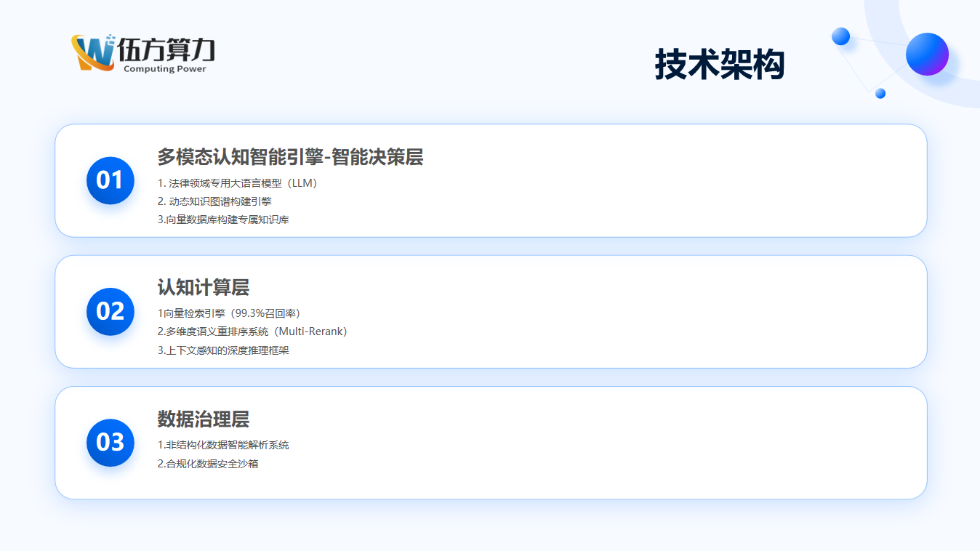The width and height of the screenshot is (980, 551).
Task: Click the Computing Power subtitle under the logo
Action: point(165,69)
